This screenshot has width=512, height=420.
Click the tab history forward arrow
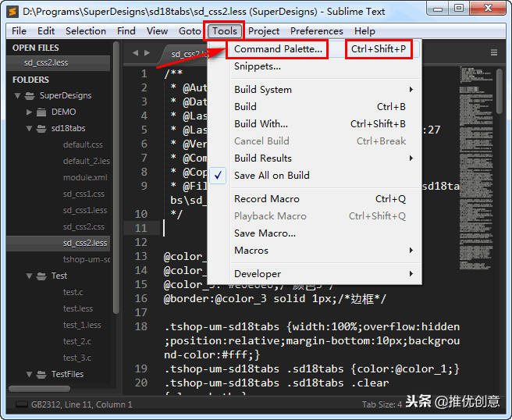point(148,52)
